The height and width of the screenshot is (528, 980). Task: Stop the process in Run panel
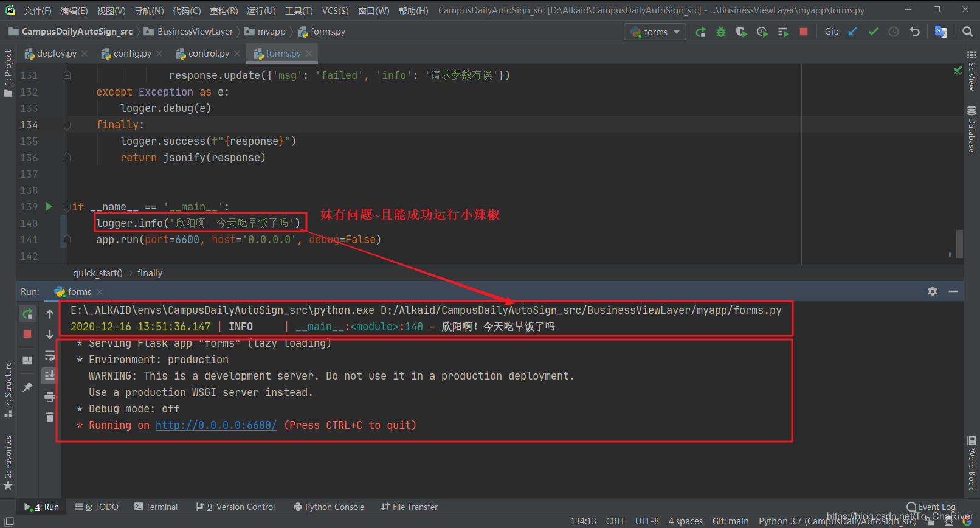[27, 334]
